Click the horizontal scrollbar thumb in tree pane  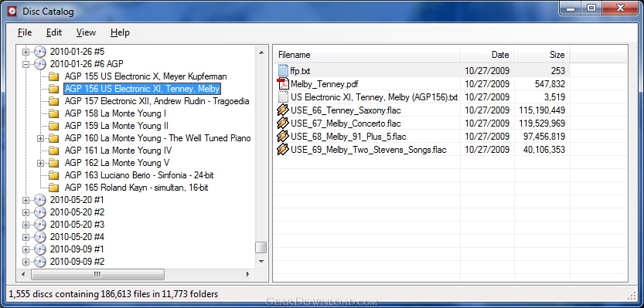(97, 274)
